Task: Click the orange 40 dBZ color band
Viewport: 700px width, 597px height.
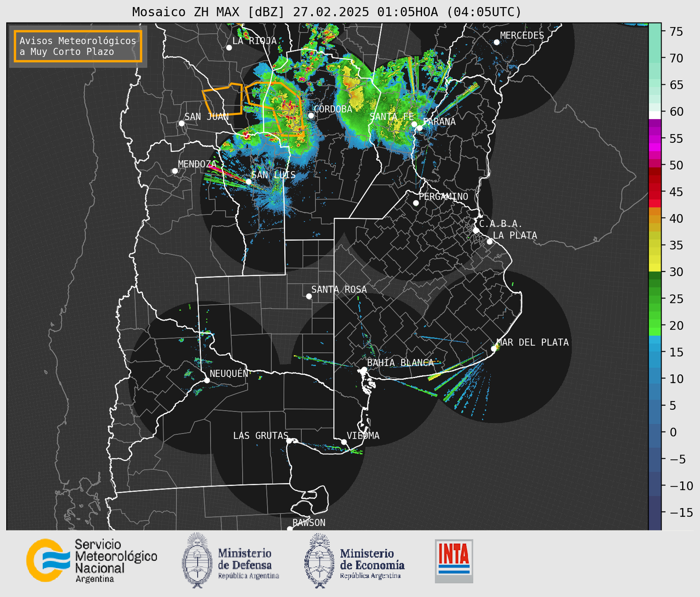Action: tap(654, 219)
